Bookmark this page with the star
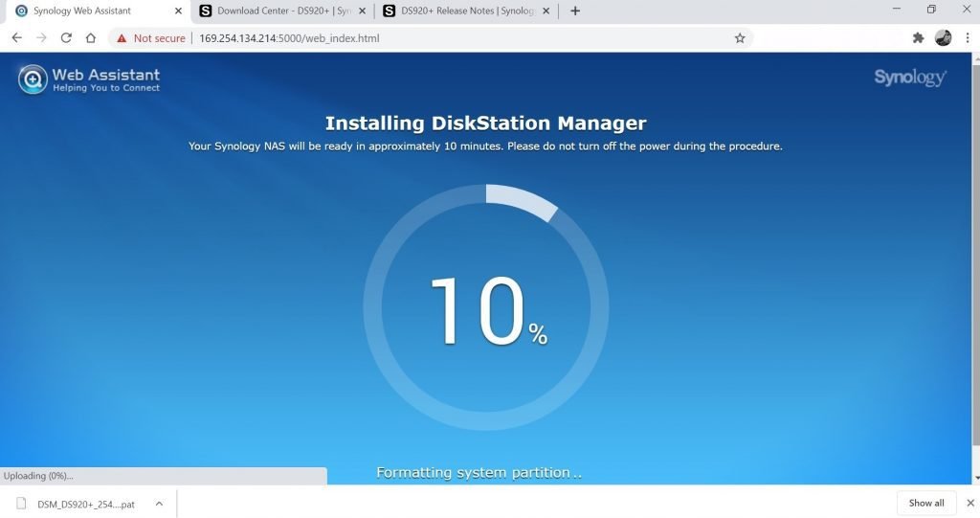 coord(740,38)
